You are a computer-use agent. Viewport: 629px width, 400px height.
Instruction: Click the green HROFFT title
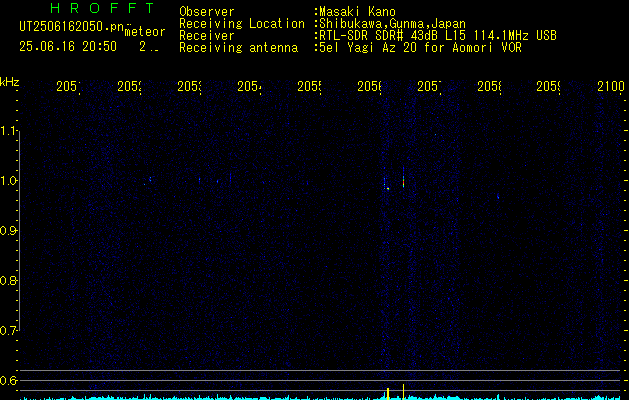coord(102,8)
